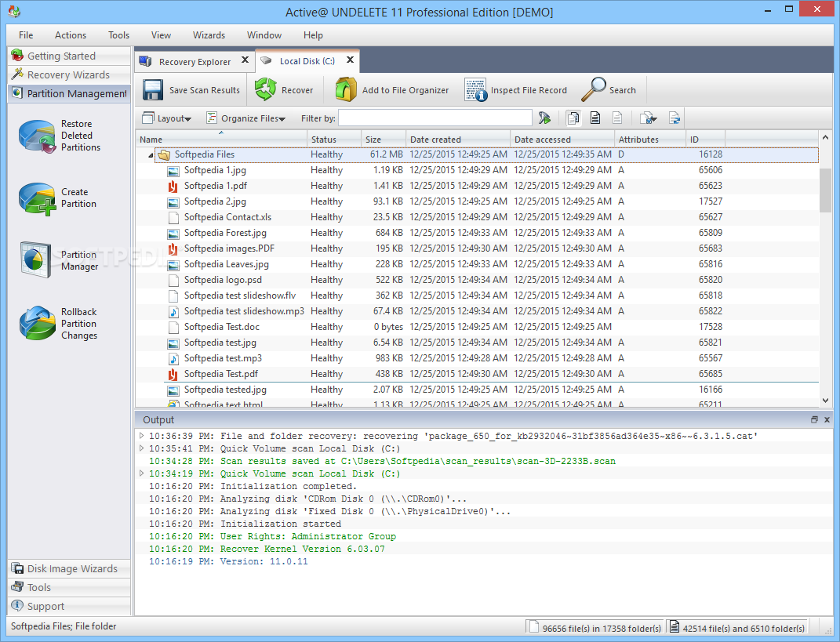Screen dimensions: 840x642
Task: Sort by Date created column header
Action: (x=458, y=140)
